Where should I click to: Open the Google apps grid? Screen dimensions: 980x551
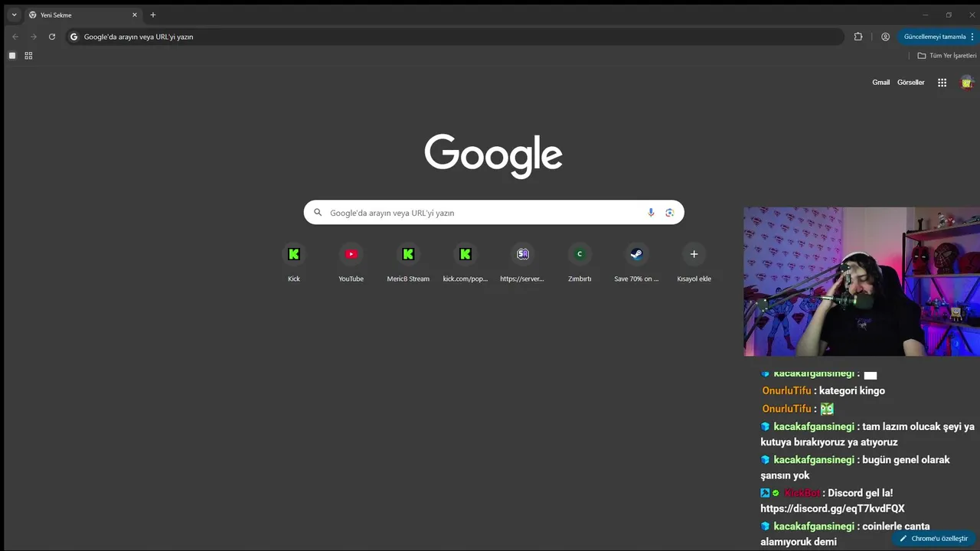942,83
